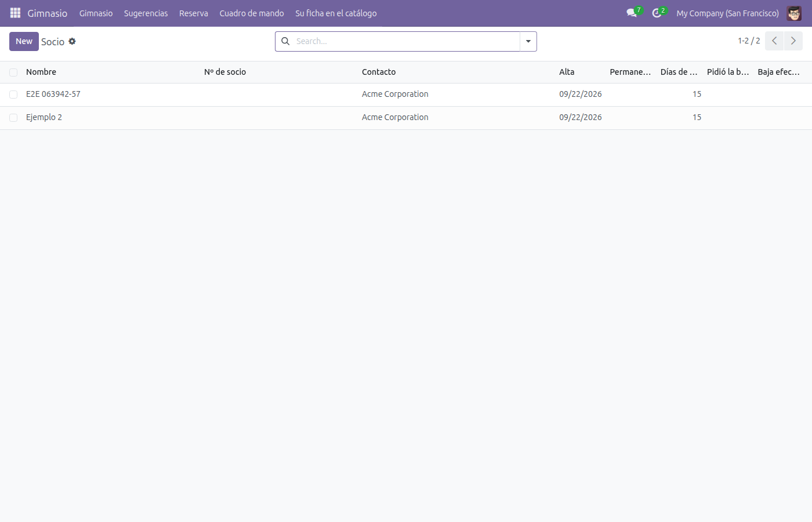
Task: Open the conversations chat bubble icon
Action: pos(632,13)
